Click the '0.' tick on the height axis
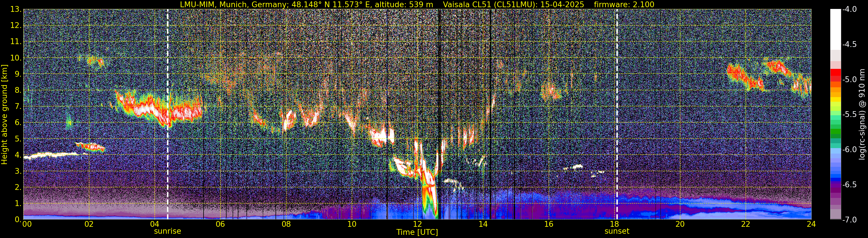The height and width of the screenshot is (238, 868). (18, 220)
